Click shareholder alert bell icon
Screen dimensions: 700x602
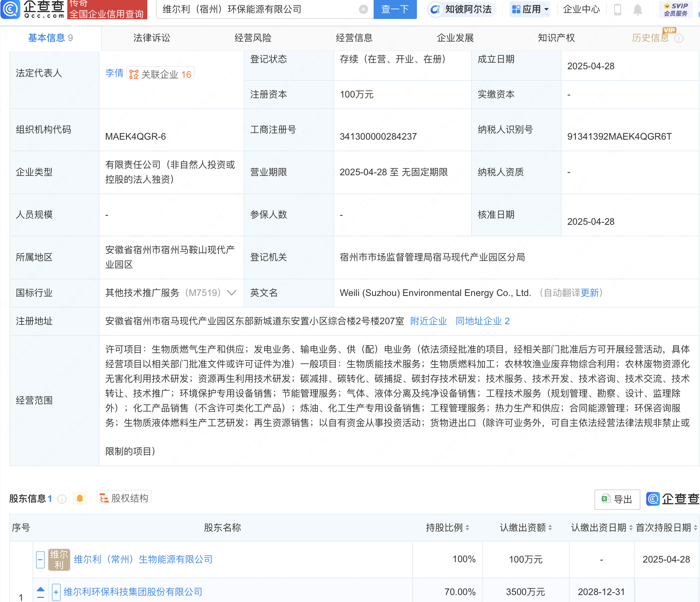pyautogui.click(x=80, y=498)
